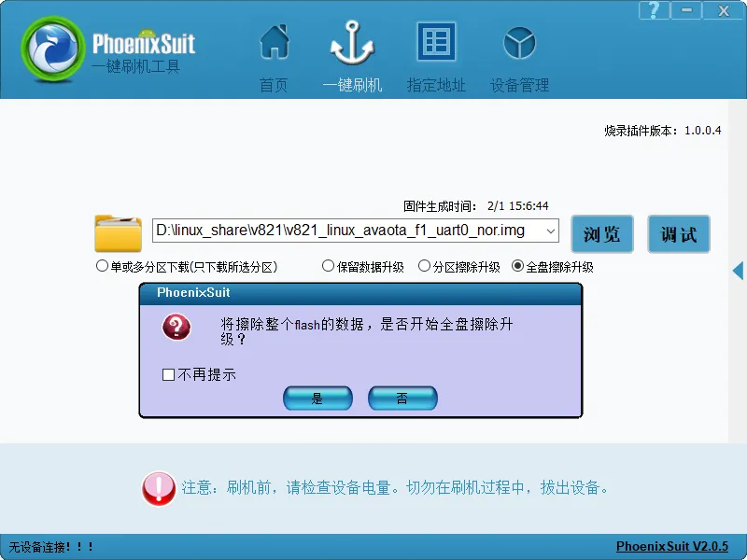This screenshot has width=747, height=560.
Task: Click the red question icon in dialog
Action: [x=176, y=327]
